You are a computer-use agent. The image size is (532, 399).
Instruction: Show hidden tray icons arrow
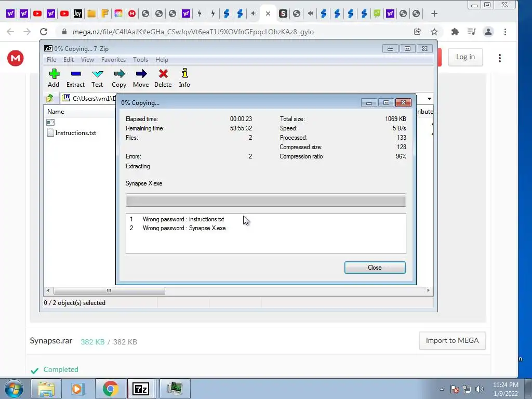click(442, 390)
